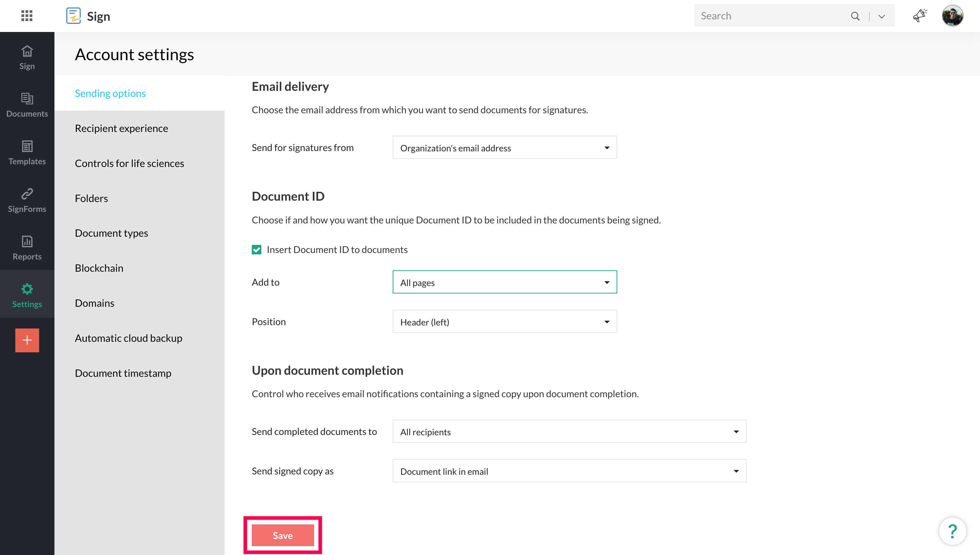Image resolution: width=980 pixels, height=555 pixels.
Task: Open Send signed copy as dropdown
Action: click(x=569, y=471)
